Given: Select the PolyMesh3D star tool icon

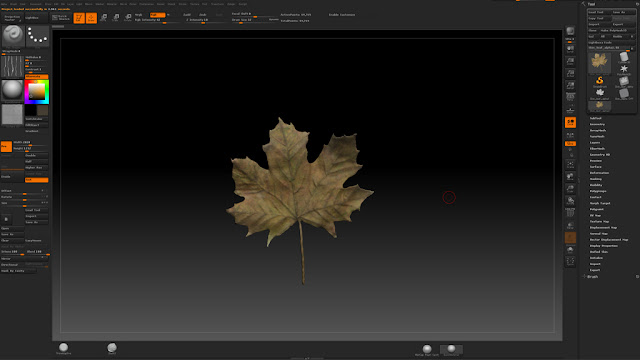Looking at the screenshot, I should [624, 69].
